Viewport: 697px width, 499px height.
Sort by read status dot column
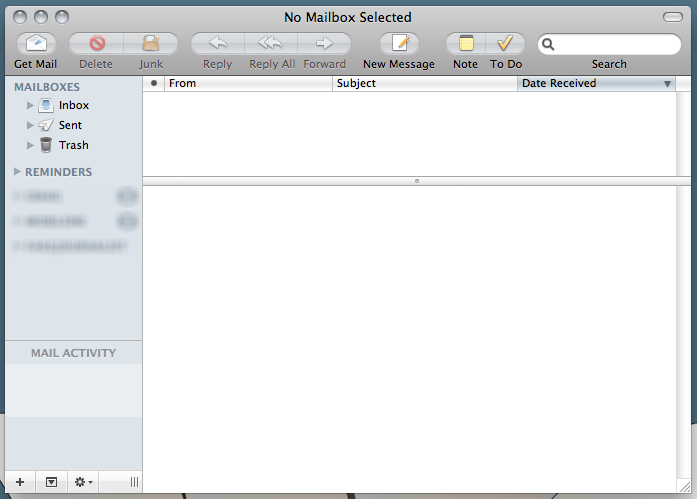154,84
